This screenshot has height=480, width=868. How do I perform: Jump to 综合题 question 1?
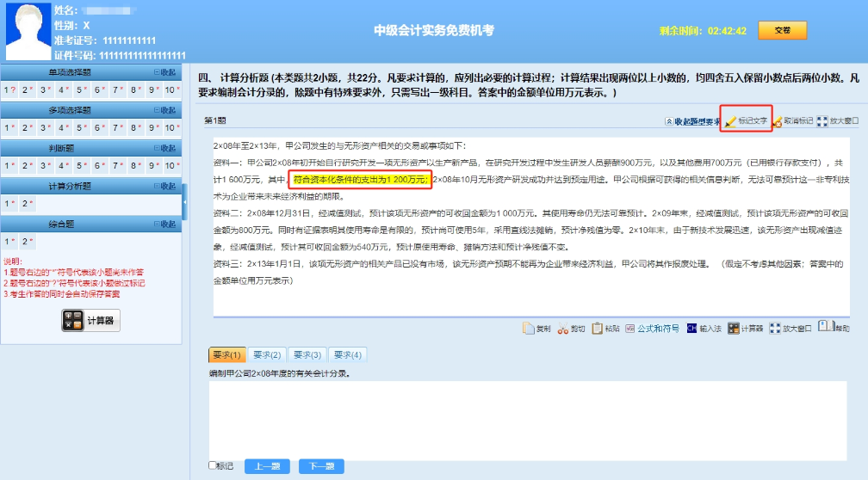9,241
